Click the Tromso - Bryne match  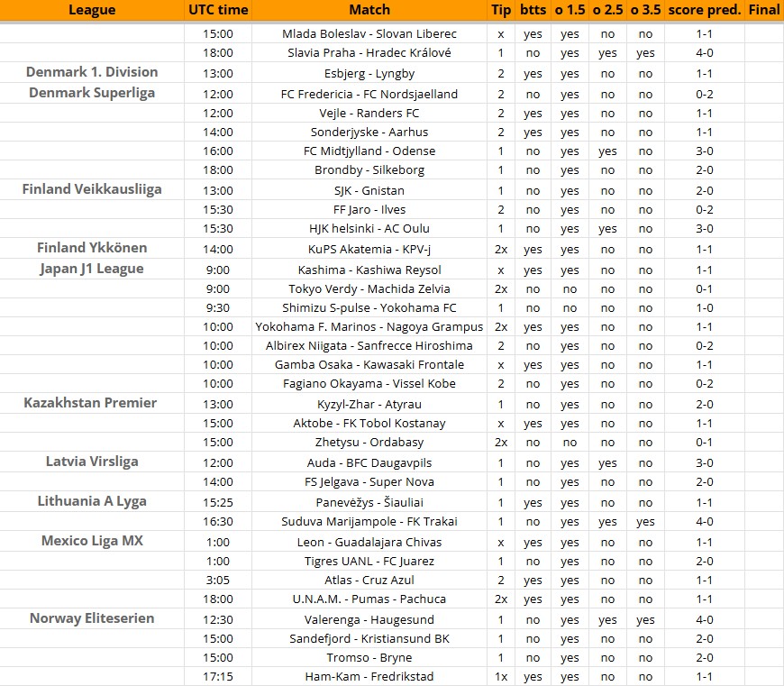pos(369,658)
